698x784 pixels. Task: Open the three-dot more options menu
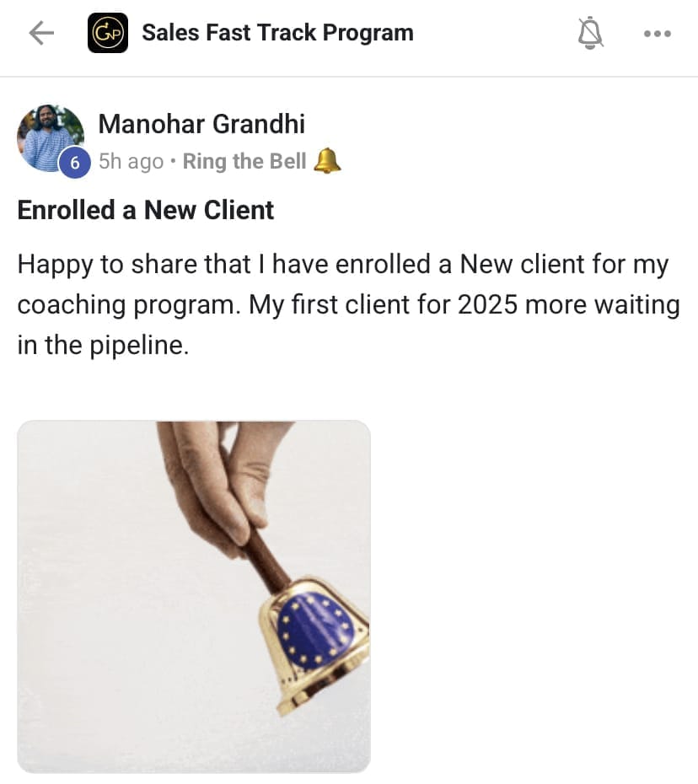[x=657, y=34]
